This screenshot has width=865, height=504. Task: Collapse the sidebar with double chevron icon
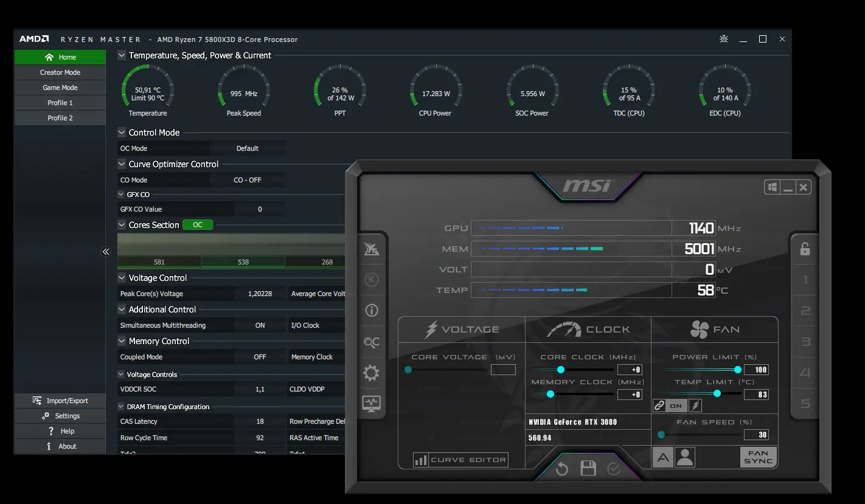[x=106, y=251]
